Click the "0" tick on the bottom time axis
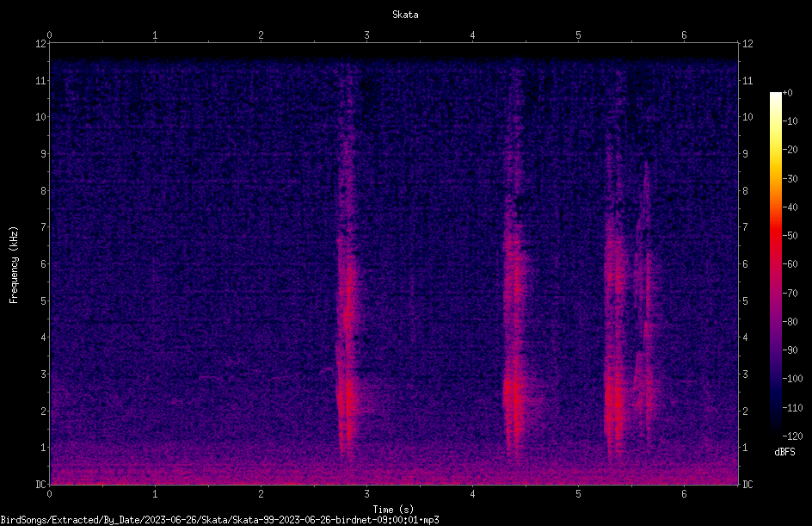 (49, 494)
